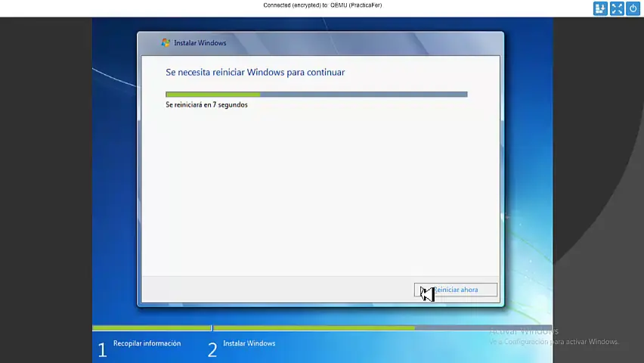This screenshot has width=644, height=363.
Task: Click the 'Instalar Windows' window title text
Action: click(200, 43)
